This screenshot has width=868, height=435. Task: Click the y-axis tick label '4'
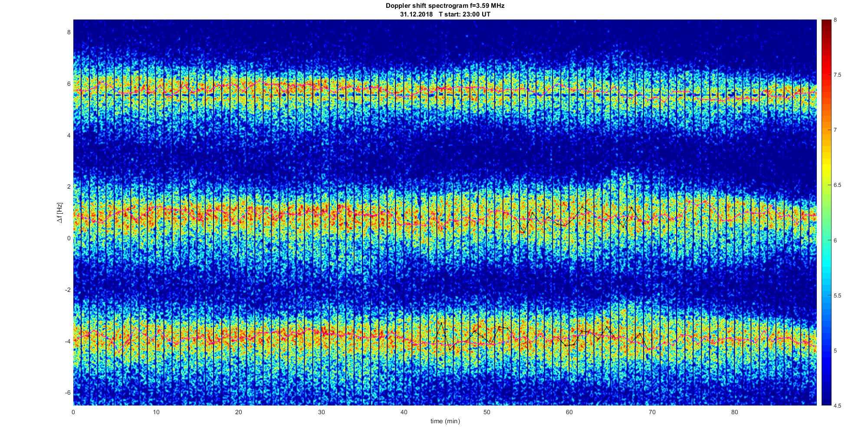coord(68,135)
